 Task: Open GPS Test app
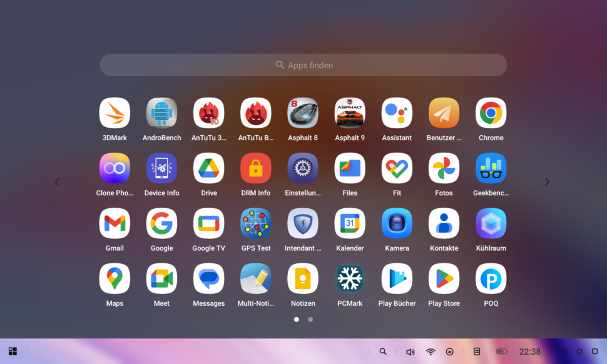[256, 223]
